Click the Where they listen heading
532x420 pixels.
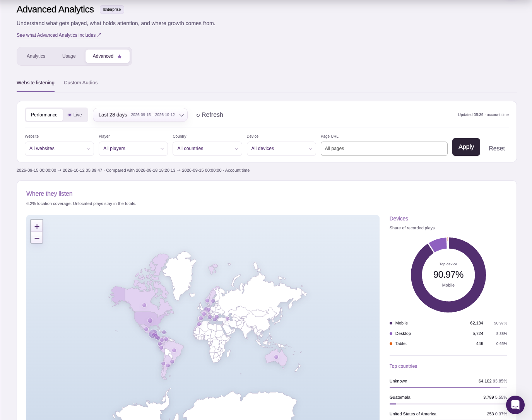(x=50, y=194)
